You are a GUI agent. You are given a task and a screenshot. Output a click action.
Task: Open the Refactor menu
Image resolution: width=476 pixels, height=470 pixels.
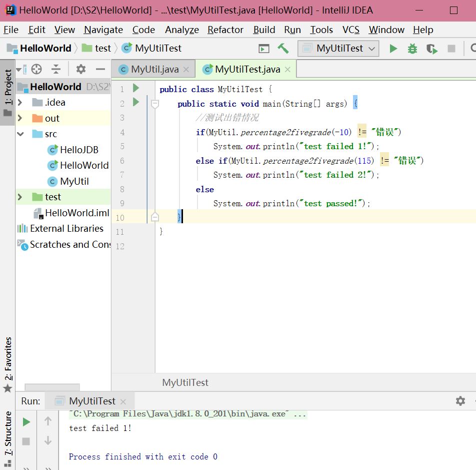click(x=225, y=30)
